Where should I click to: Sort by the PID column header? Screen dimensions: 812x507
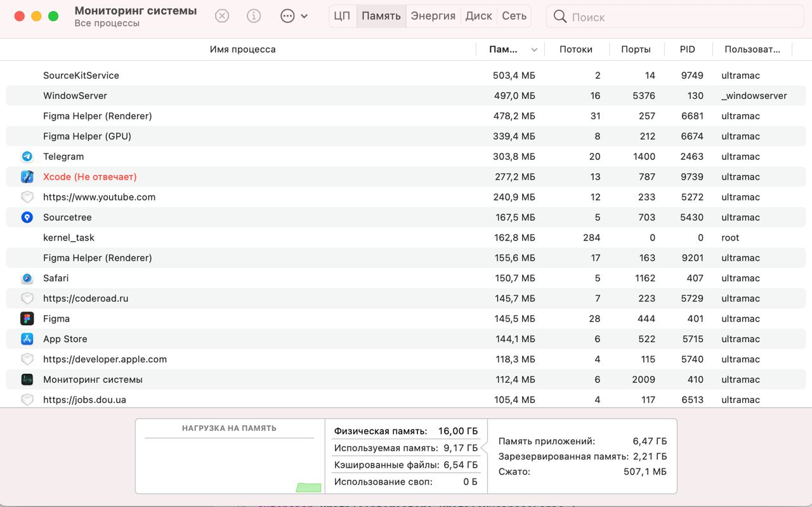pos(688,49)
